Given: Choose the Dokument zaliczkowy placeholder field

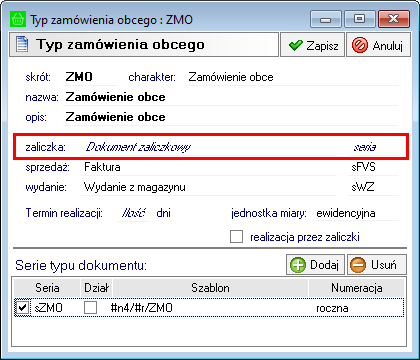Looking at the screenshot, I should [209, 147].
